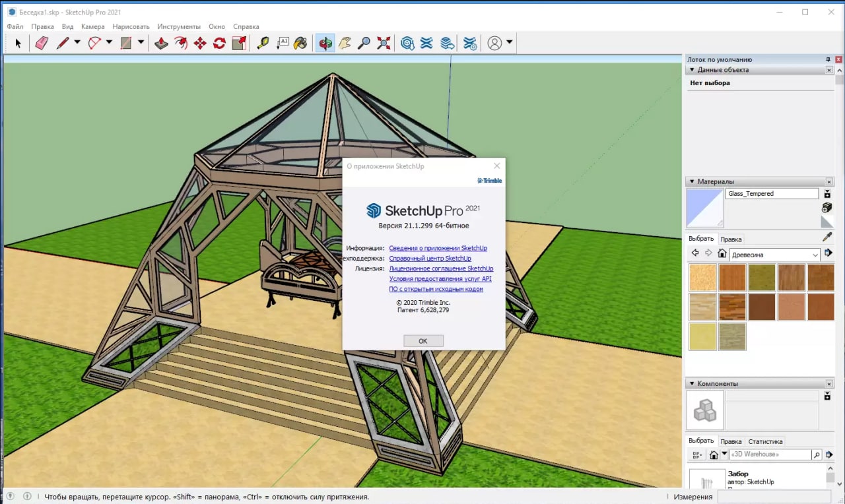Click OK in the About dialog
The height and width of the screenshot is (504, 845).
[423, 341]
